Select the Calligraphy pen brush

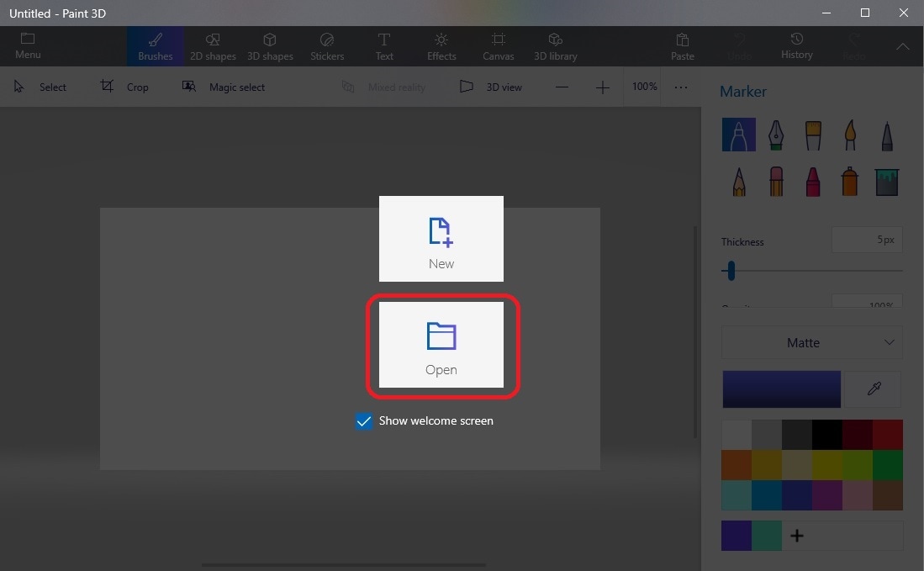point(776,135)
